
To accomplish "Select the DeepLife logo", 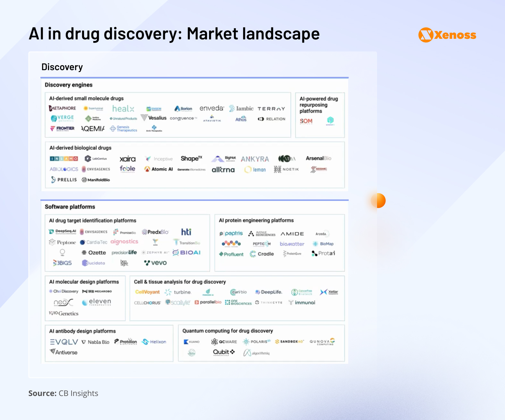I will [x=269, y=292].
